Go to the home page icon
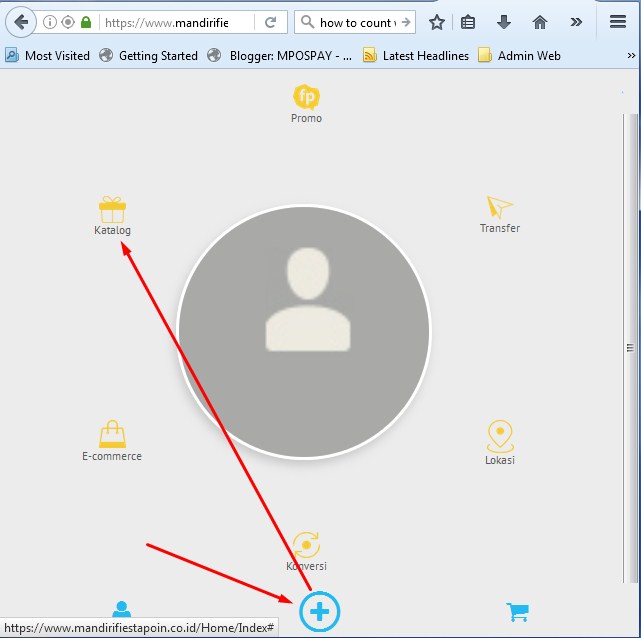The image size is (641, 638). [540, 22]
